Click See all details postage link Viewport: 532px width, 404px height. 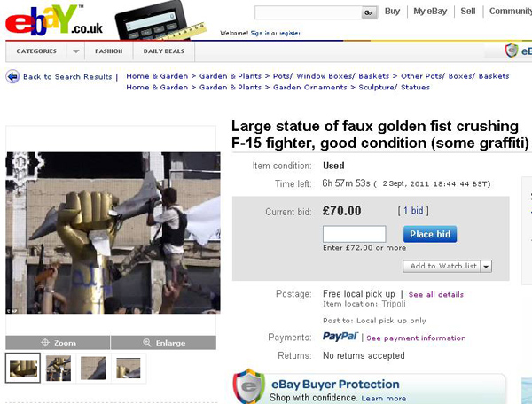[436, 294]
